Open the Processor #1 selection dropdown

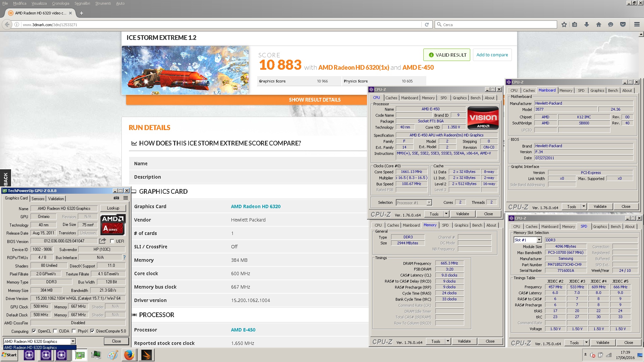pyautogui.click(x=429, y=203)
